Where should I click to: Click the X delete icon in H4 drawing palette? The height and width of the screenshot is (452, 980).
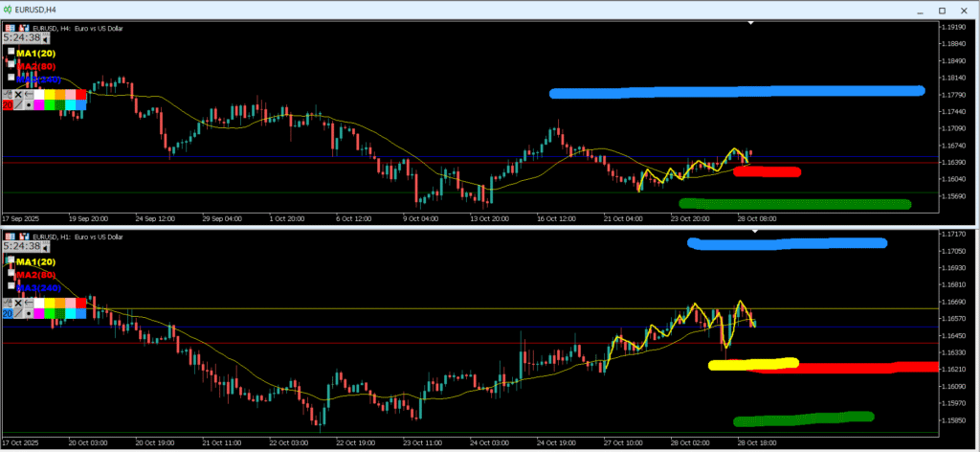(18, 94)
